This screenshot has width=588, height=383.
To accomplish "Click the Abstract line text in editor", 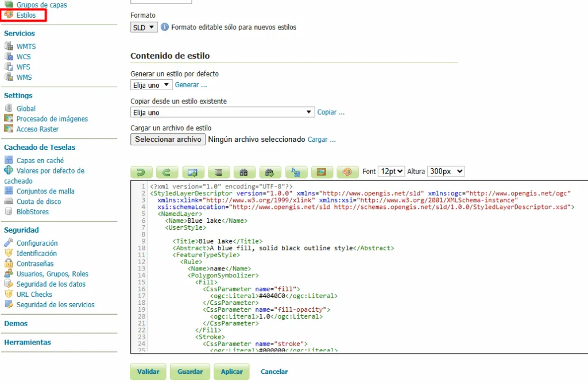I will pos(283,248).
